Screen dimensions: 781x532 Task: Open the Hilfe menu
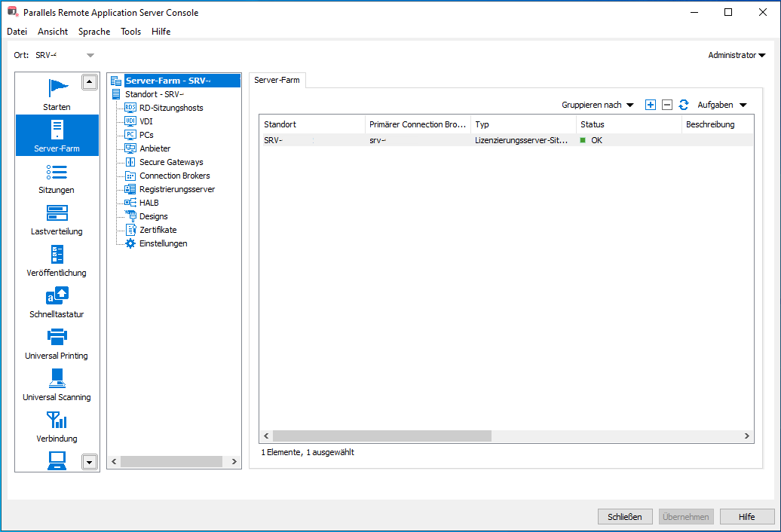pos(161,32)
